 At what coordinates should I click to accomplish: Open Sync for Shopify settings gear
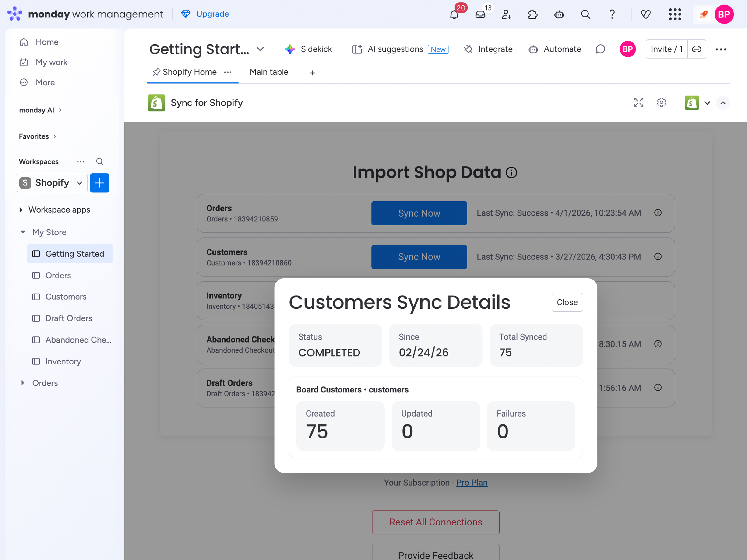[x=661, y=102]
